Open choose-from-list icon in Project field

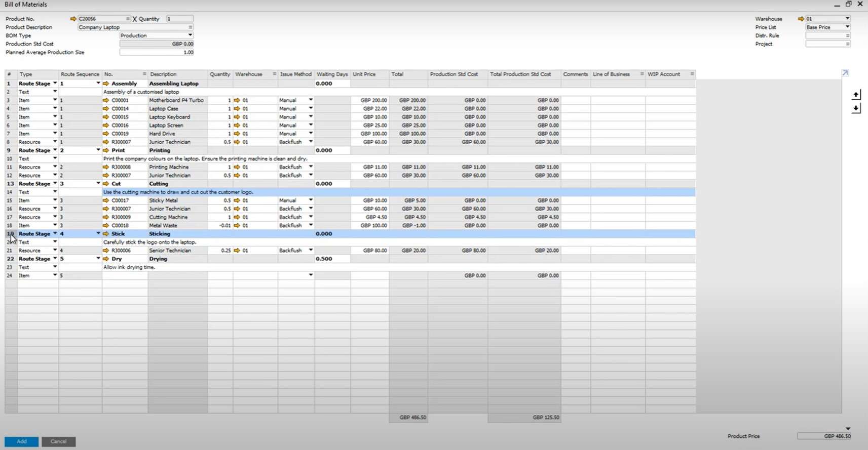[847, 44]
